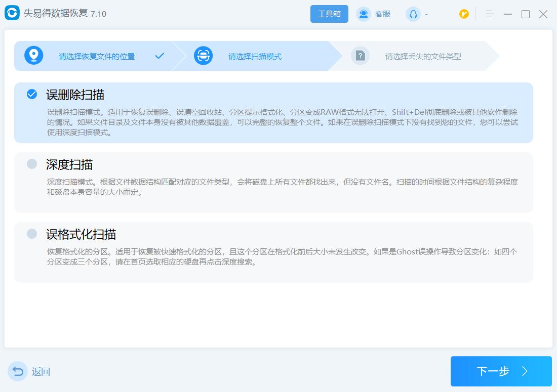Open the 客服 customer service headset icon
Viewport: 557px width, 392px height.
(x=363, y=14)
